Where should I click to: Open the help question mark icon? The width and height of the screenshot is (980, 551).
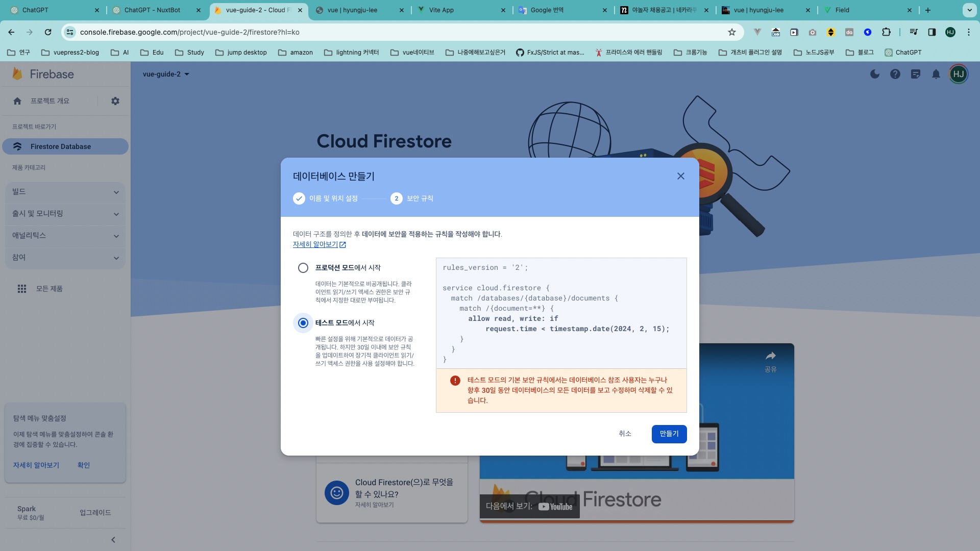895,74
